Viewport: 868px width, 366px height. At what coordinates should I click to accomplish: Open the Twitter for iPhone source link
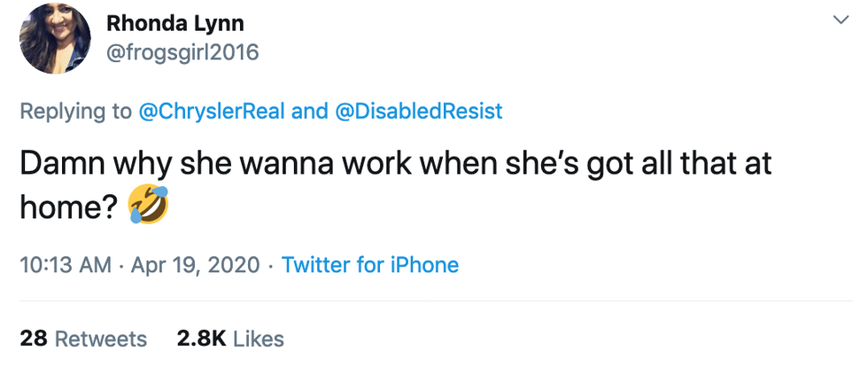pos(370,265)
